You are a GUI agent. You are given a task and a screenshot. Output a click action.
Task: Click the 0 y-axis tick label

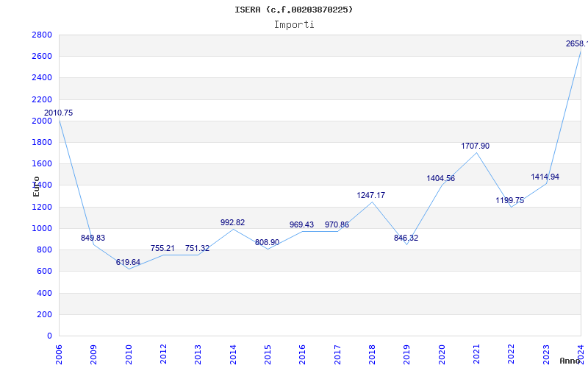(49, 336)
